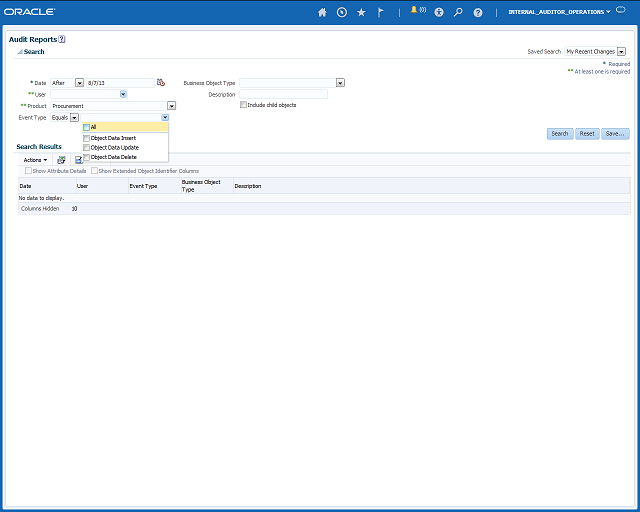
Task: Open the Help question mark icon
Action: pyautogui.click(x=478, y=13)
